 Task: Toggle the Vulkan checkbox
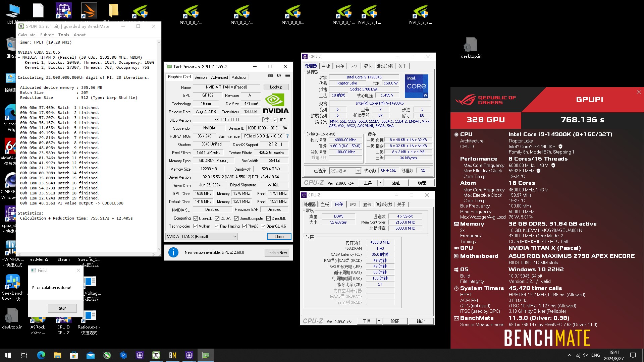click(x=196, y=226)
